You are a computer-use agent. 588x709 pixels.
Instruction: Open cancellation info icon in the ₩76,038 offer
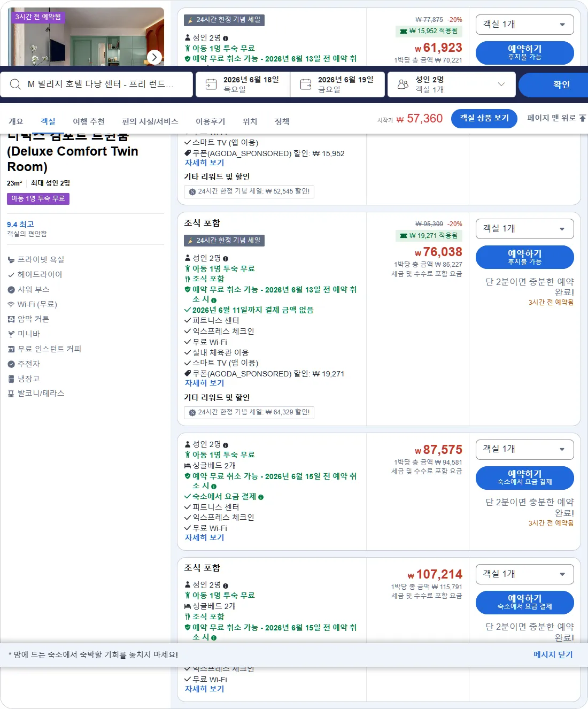tap(214, 300)
